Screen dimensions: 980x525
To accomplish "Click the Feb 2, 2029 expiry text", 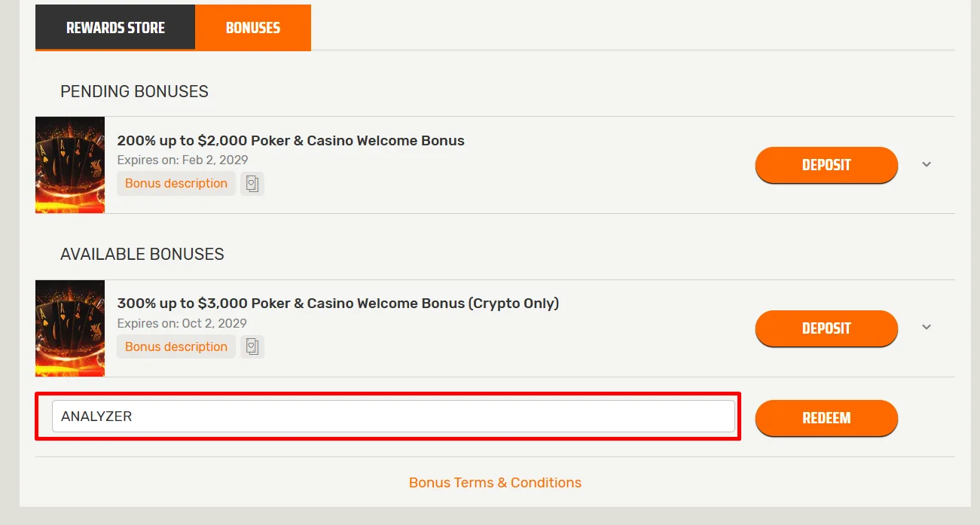I will pyautogui.click(x=182, y=160).
